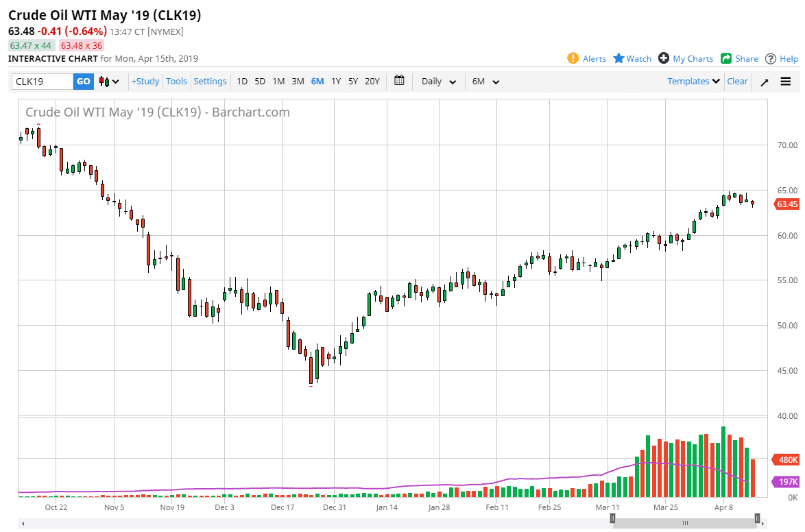Click the Clear link
Image resolution: width=805 pixels, height=532 pixels.
coord(737,82)
